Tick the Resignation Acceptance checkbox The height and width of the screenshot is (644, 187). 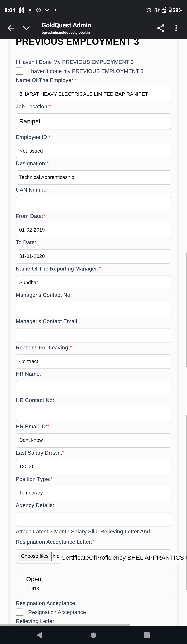tap(20, 612)
